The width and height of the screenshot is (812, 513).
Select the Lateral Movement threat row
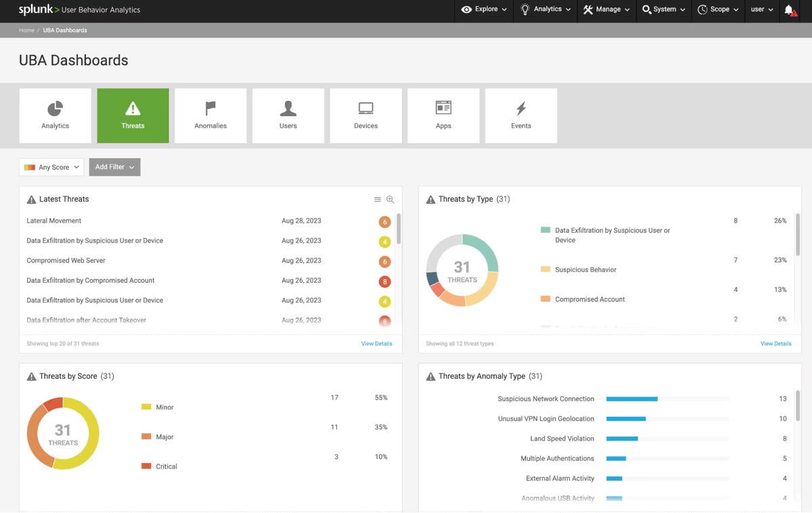click(x=54, y=221)
